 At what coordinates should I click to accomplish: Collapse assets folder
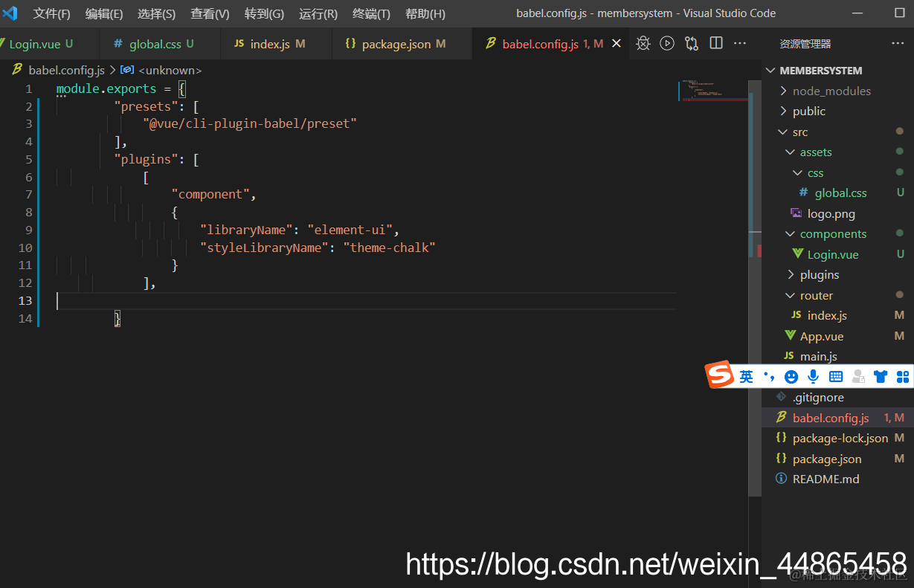click(837, 152)
